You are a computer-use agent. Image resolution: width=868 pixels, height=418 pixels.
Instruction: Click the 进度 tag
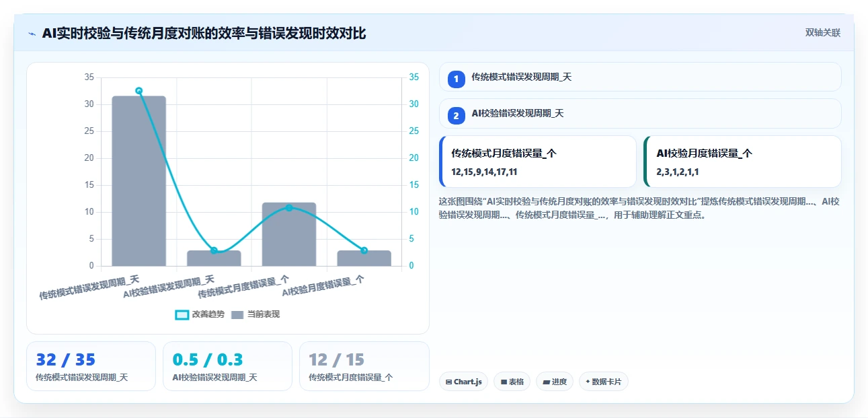point(555,382)
